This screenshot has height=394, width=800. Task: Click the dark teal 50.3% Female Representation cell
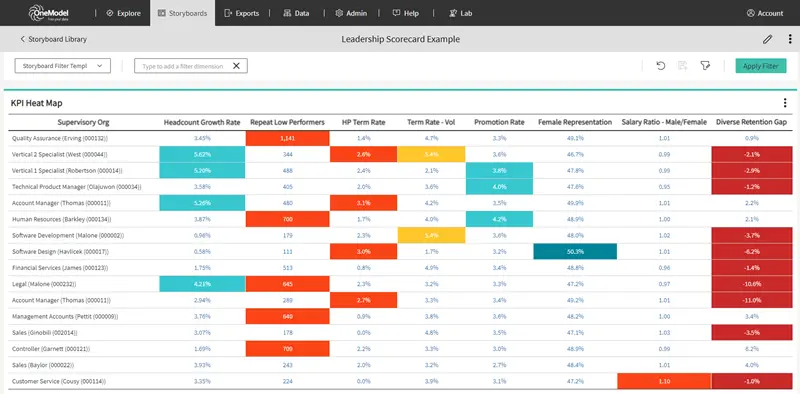[x=575, y=252]
